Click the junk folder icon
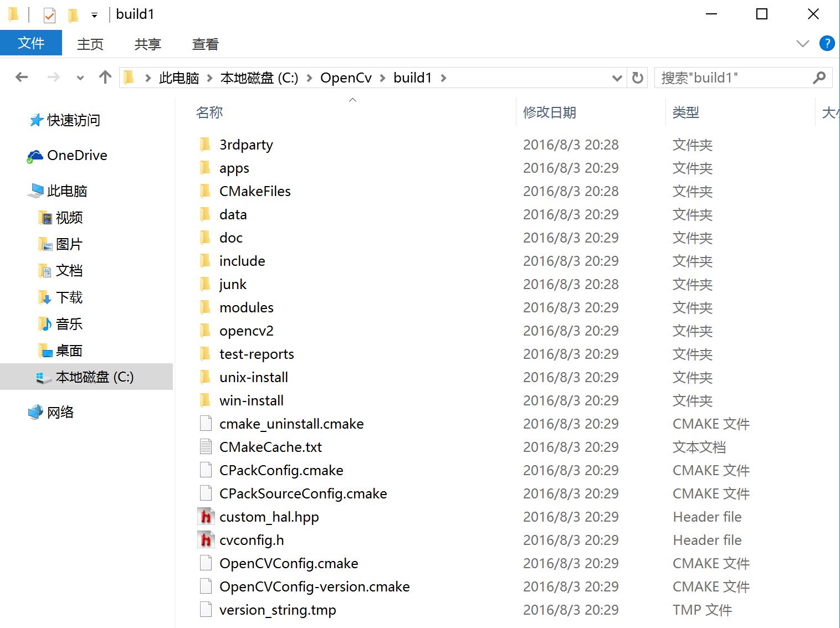Screen dimensions: 840x628 coord(206,284)
